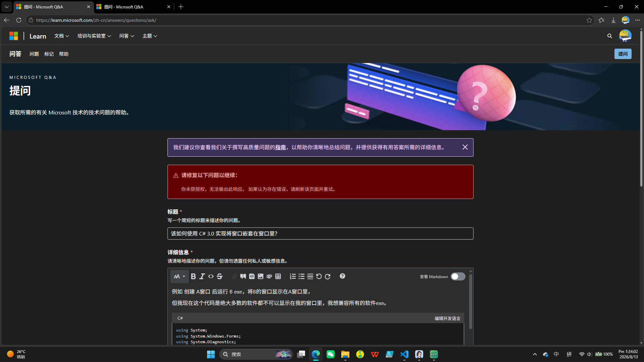The height and width of the screenshot is (362, 644).
Task: Insert code block in editor
Action: (x=252, y=276)
